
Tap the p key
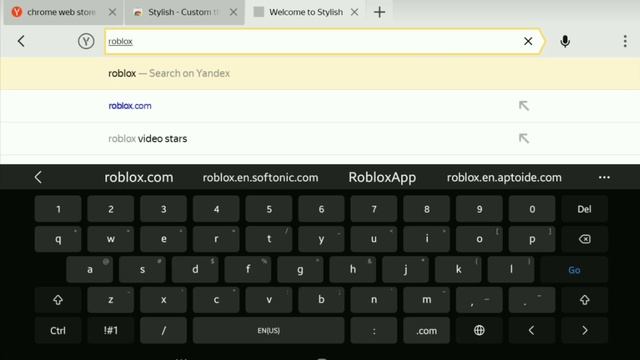[532, 239]
